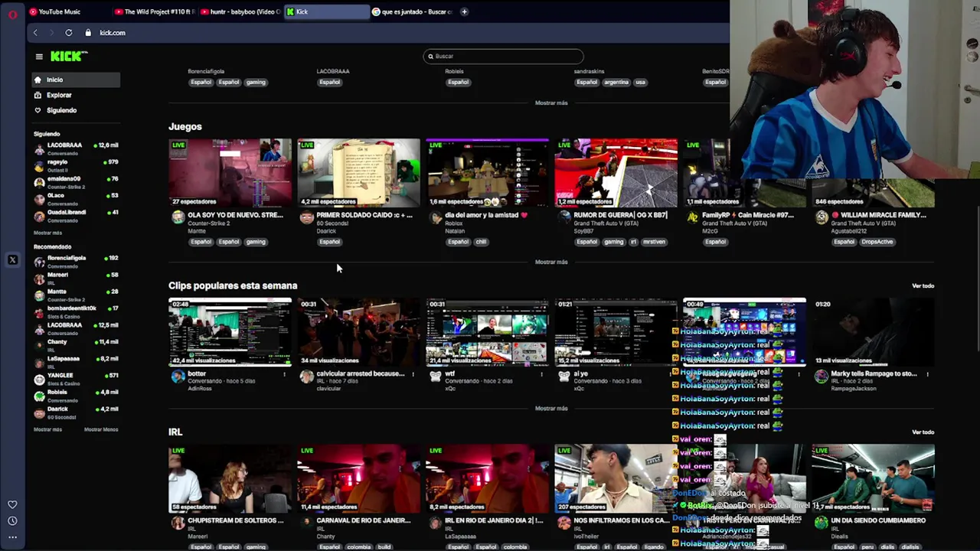Play the clavicular arrested clip thumbnail
Image resolution: width=980 pixels, height=551 pixels.
tap(358, 332)
